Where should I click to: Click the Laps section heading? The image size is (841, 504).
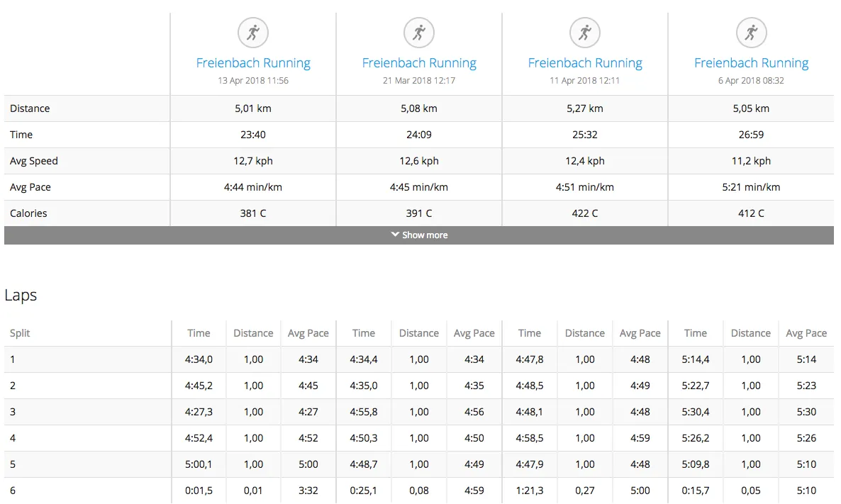[x=21, y=296]
